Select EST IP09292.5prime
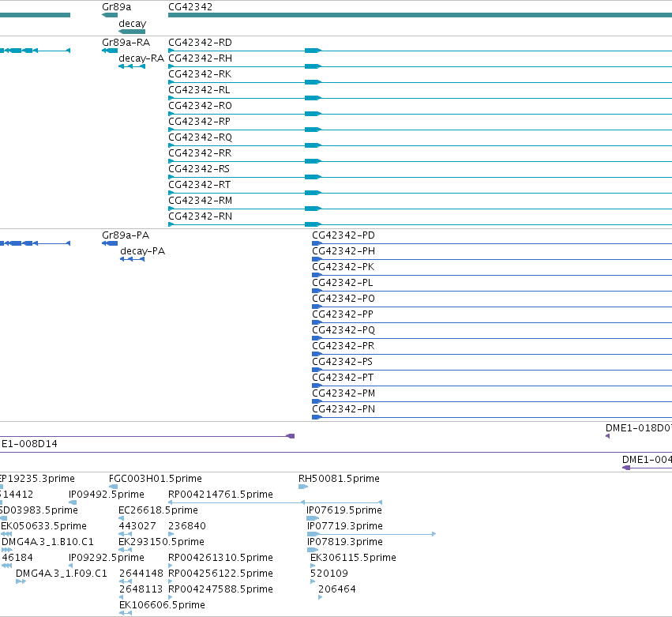 (107, 559)
